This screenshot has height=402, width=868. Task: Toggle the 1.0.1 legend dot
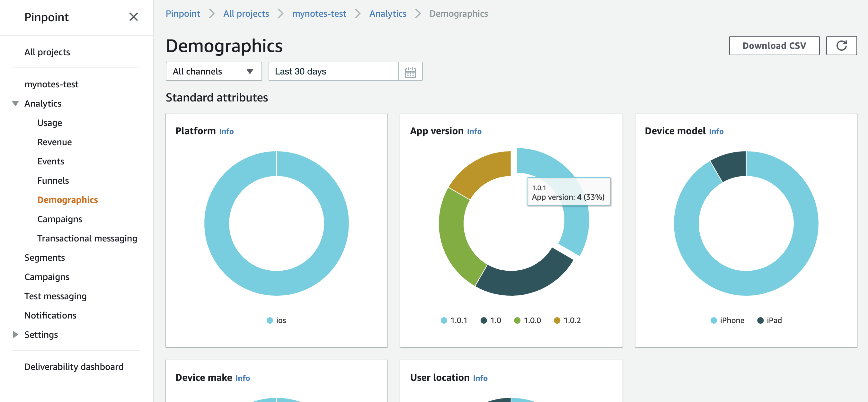coord(444,320)
